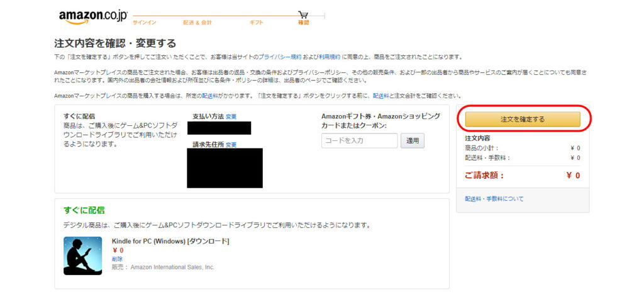Click 注文内容を確認・変更する heading

coord(115,43)
